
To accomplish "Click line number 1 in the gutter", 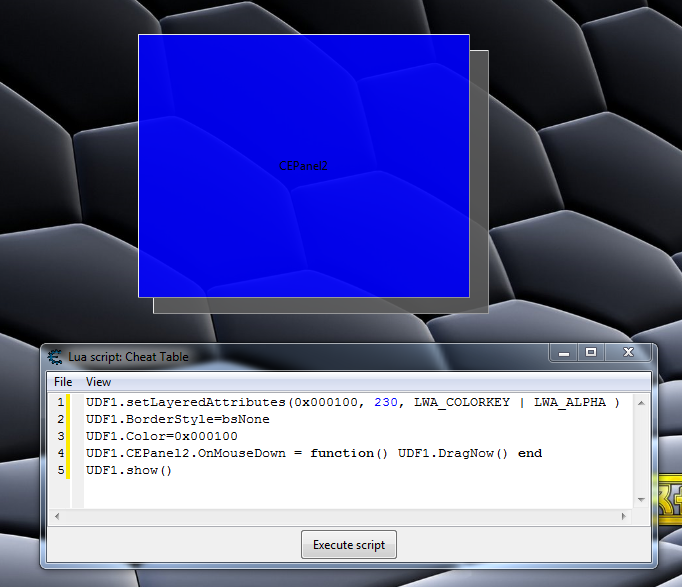I will tap(60, 402).
